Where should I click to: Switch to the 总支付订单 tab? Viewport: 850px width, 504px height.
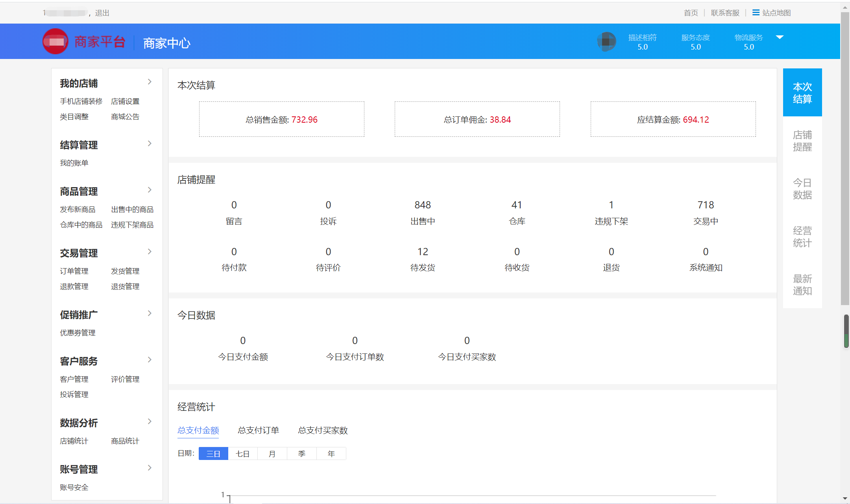(x=259, y=430)
